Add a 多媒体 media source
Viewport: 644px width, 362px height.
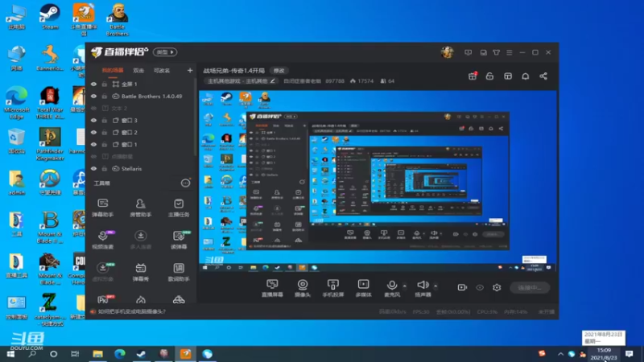pos(363,288)
